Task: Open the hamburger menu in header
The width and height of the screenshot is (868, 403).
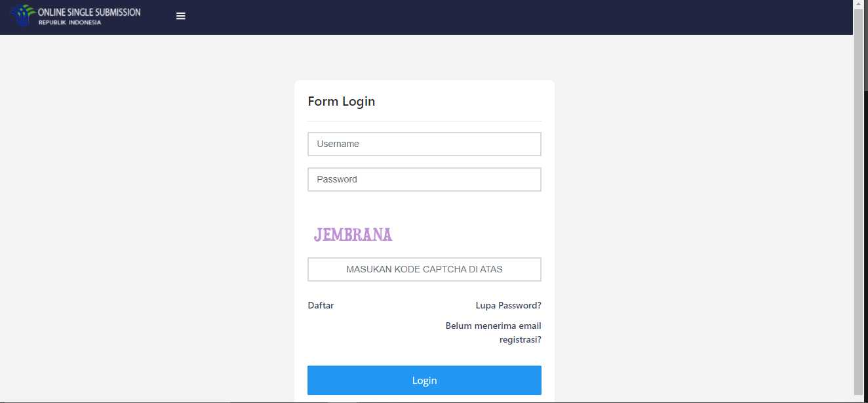Action: click(181, 16)
